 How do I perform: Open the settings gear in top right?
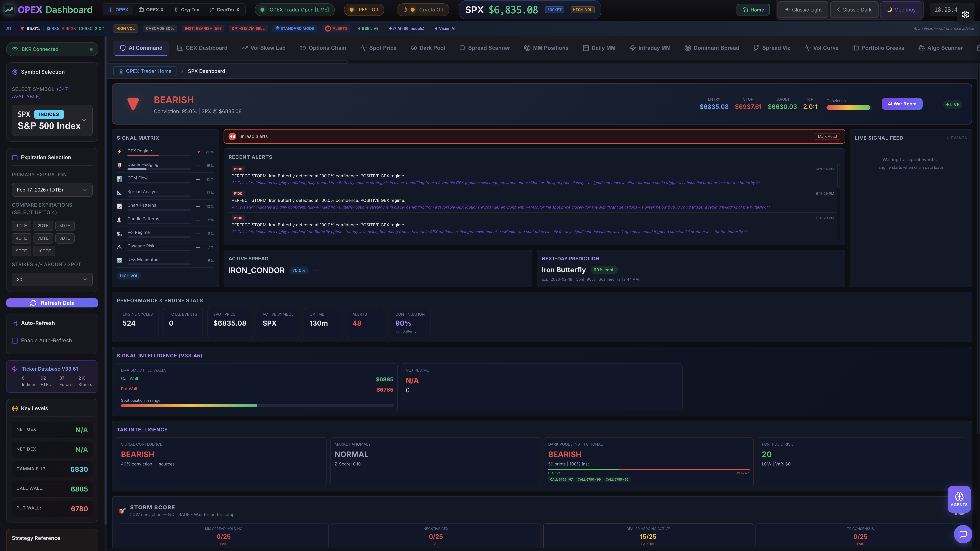[965, 15]
